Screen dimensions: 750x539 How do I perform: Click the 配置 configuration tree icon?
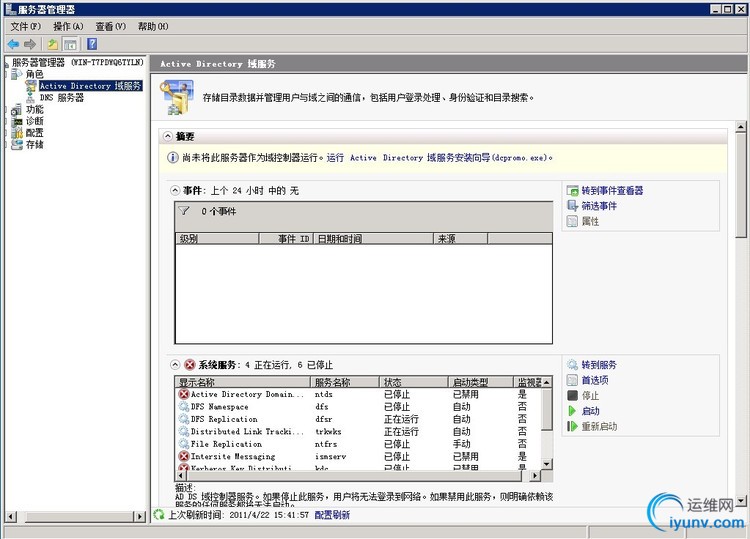(x=17, y=132)
